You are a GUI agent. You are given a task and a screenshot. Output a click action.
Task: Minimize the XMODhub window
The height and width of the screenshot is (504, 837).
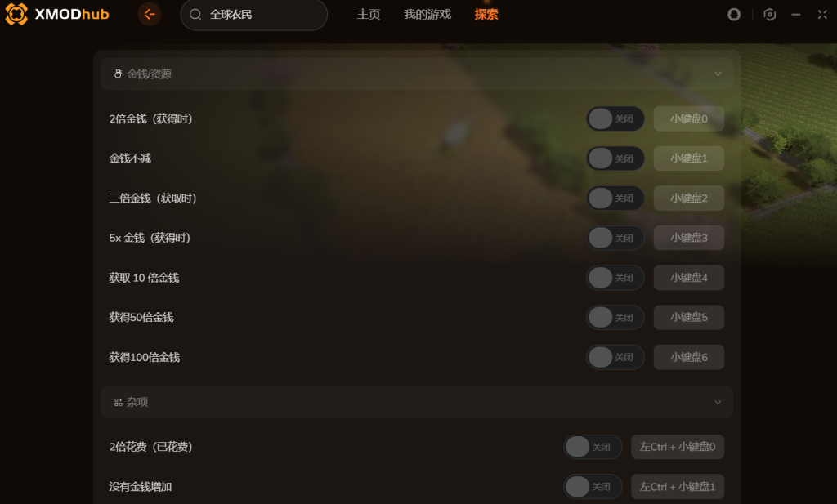796,15
